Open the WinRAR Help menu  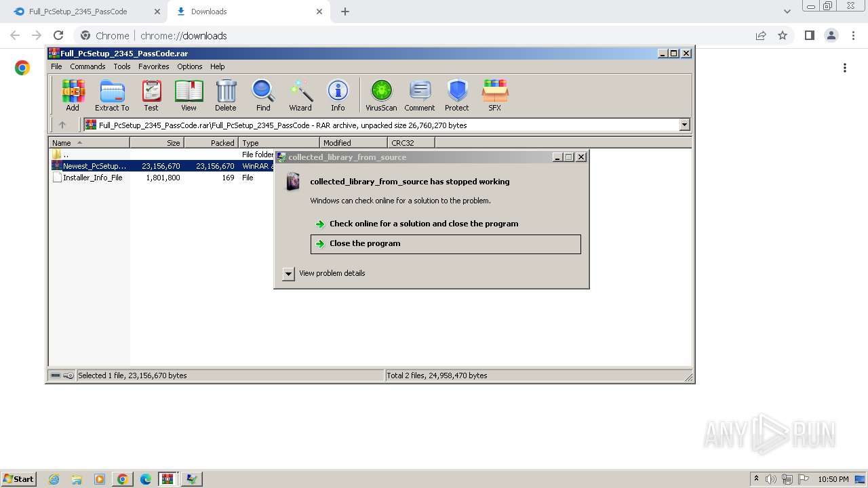pos(218,66)
